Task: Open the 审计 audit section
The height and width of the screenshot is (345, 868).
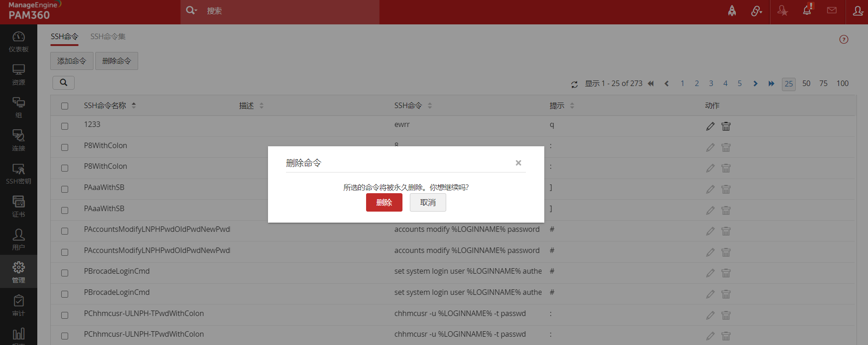Action: tap(18, 305)
